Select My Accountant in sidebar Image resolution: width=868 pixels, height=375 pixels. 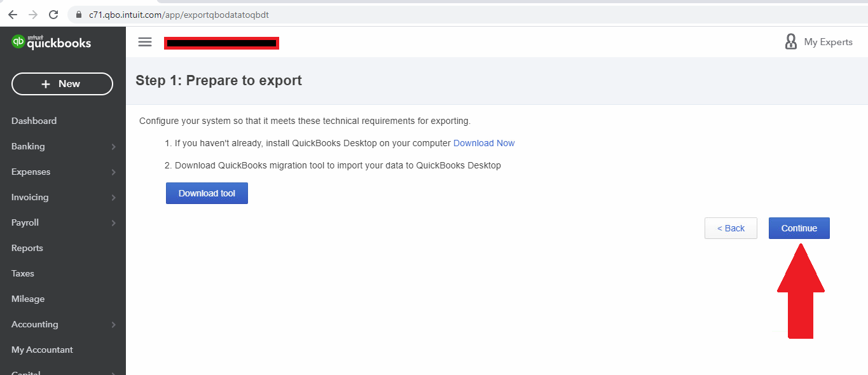[x=42, y=350]
